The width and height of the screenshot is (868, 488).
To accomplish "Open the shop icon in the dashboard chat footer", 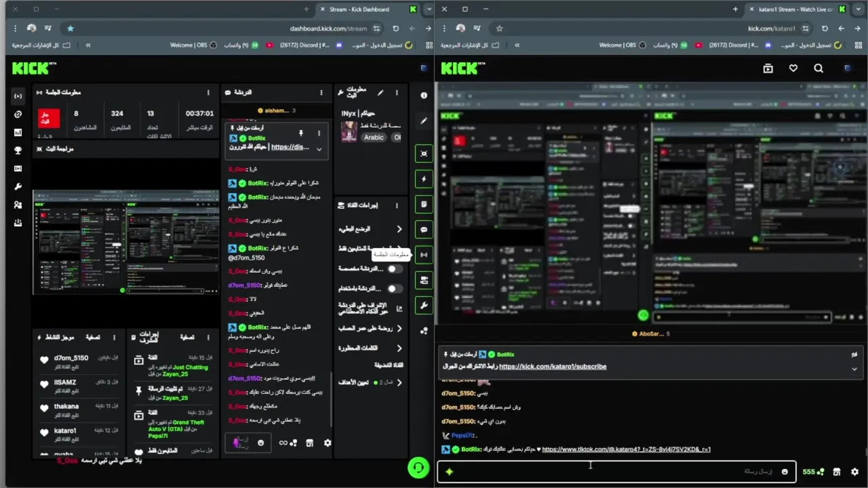I will coord(309,443).
